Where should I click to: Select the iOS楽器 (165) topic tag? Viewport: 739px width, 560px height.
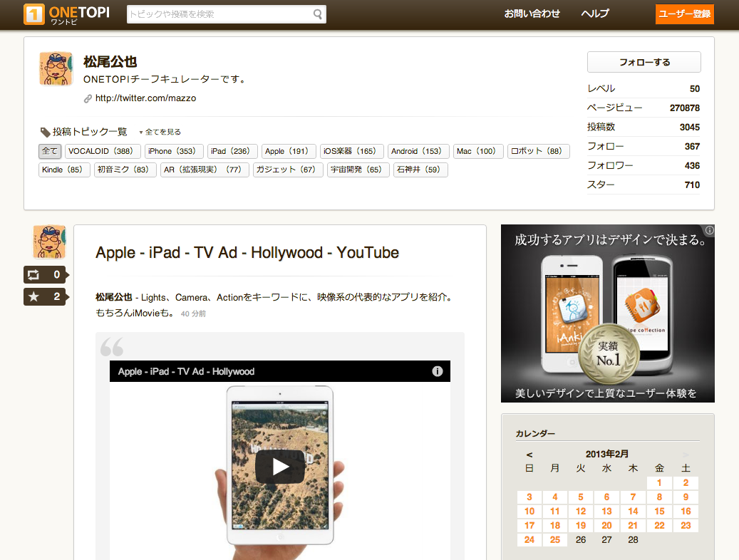pos(351,151)
